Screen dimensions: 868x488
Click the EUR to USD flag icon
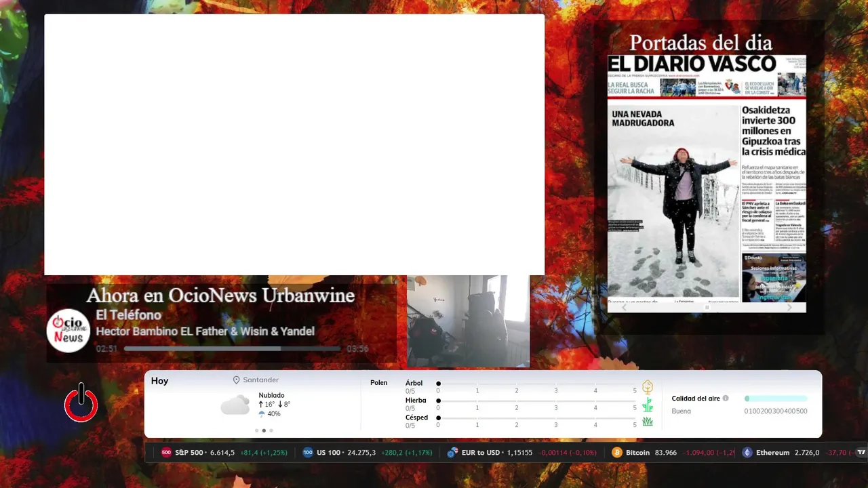[452, 453]
